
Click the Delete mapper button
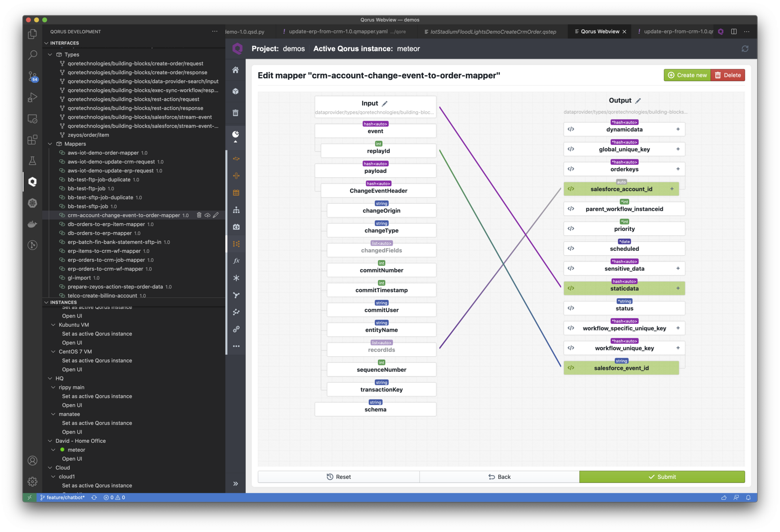point(728,75)
